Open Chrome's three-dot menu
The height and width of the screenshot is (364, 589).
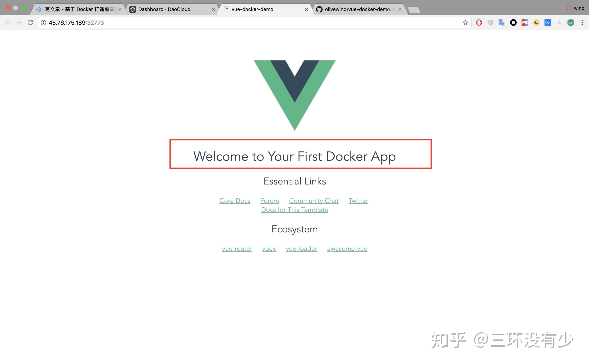582,23
